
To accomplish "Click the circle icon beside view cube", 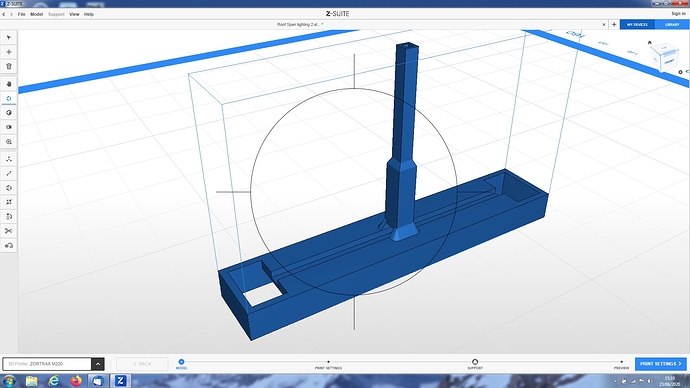I will click(x=680, y=72).
